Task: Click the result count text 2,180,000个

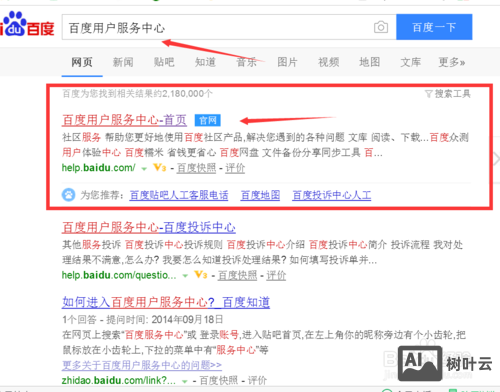Action: 187,94
